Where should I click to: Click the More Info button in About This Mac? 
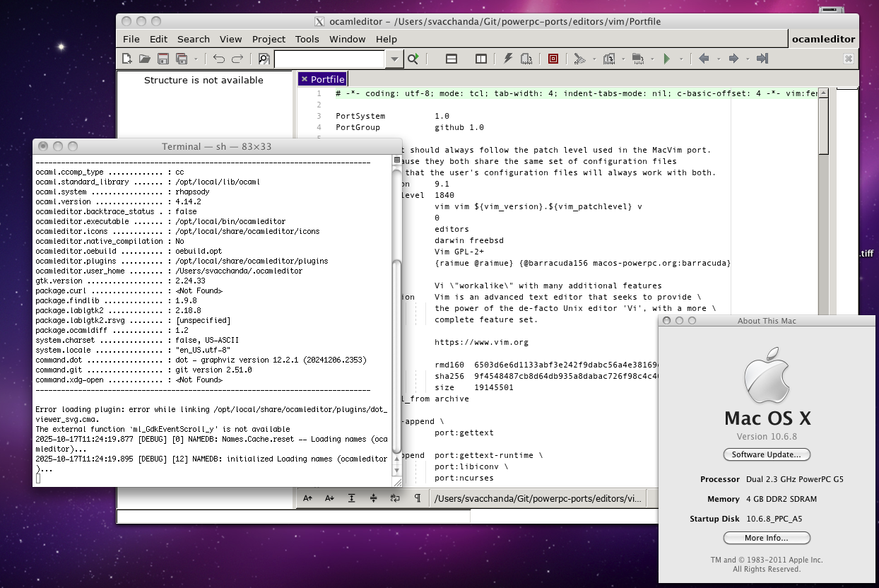pos(767,538)
